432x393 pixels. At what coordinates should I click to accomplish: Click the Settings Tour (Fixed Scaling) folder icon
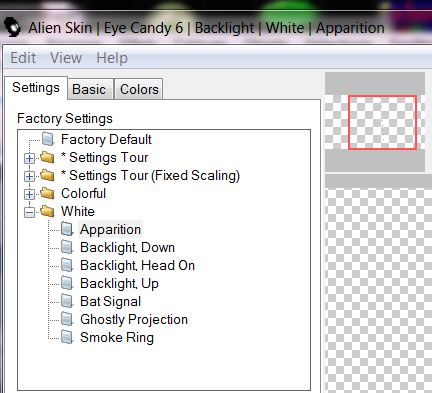click(x=47, y=175)
